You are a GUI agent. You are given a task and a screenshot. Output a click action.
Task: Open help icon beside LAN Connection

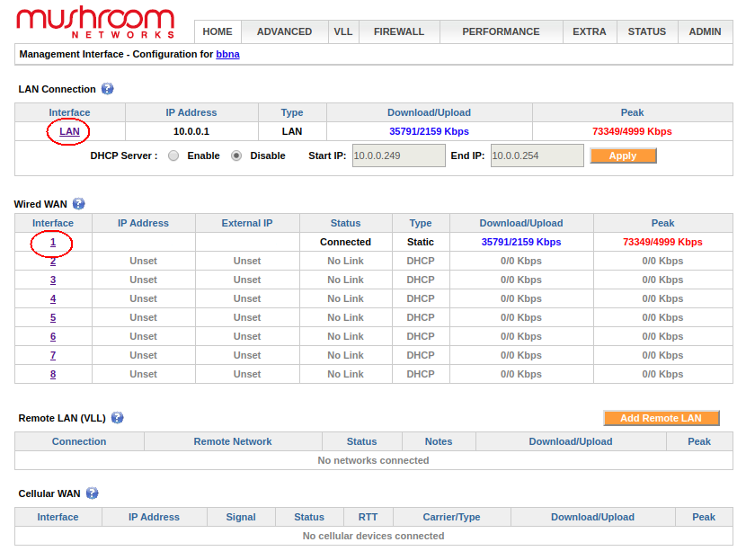click(x=108, y=89)
